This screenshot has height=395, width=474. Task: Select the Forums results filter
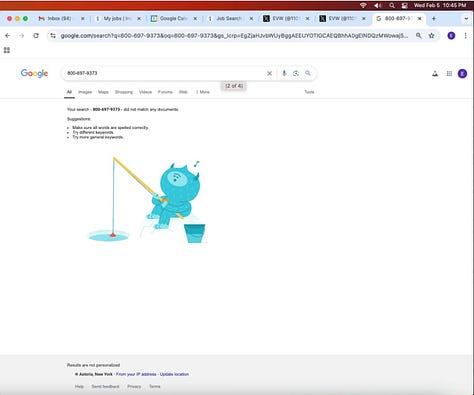165,92
